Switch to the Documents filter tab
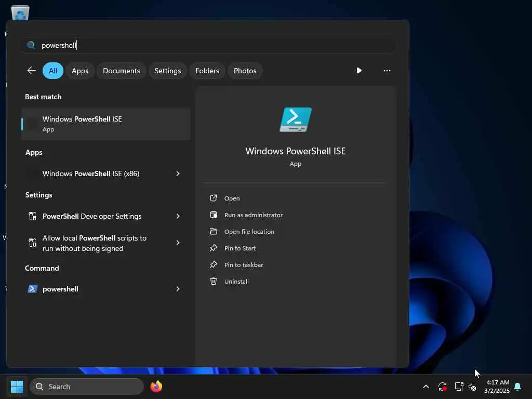Screen dimensions: 532x399 (122, 71)
